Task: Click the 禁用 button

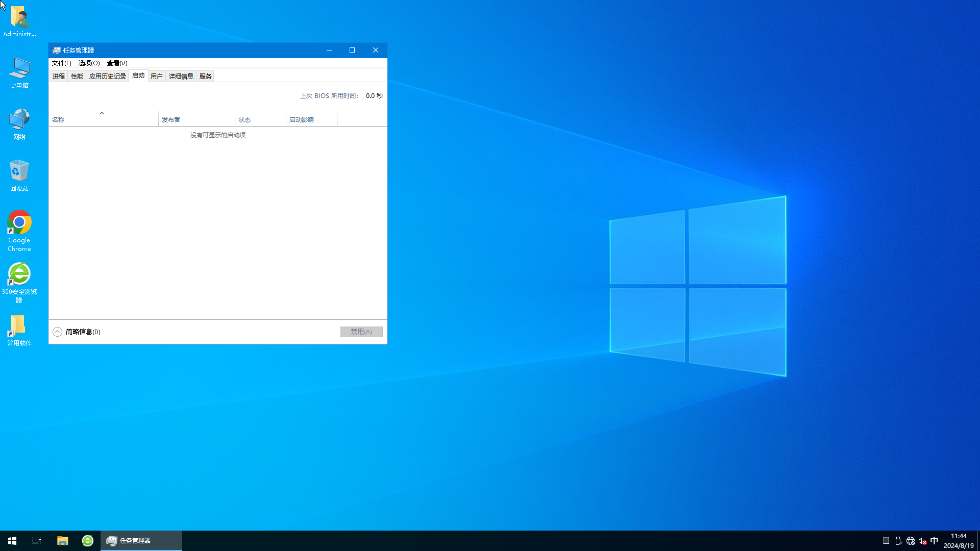Action: click(x=361, y=331)
